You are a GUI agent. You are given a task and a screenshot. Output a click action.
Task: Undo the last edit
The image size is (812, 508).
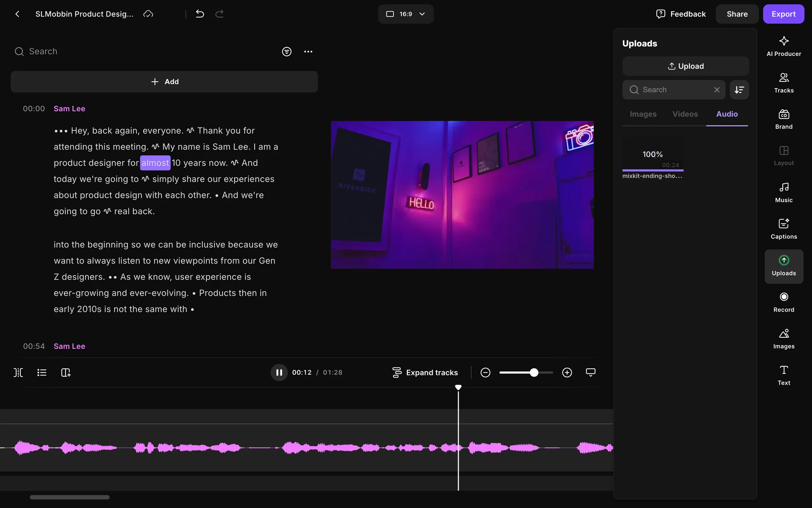click(x=200, y=14)
